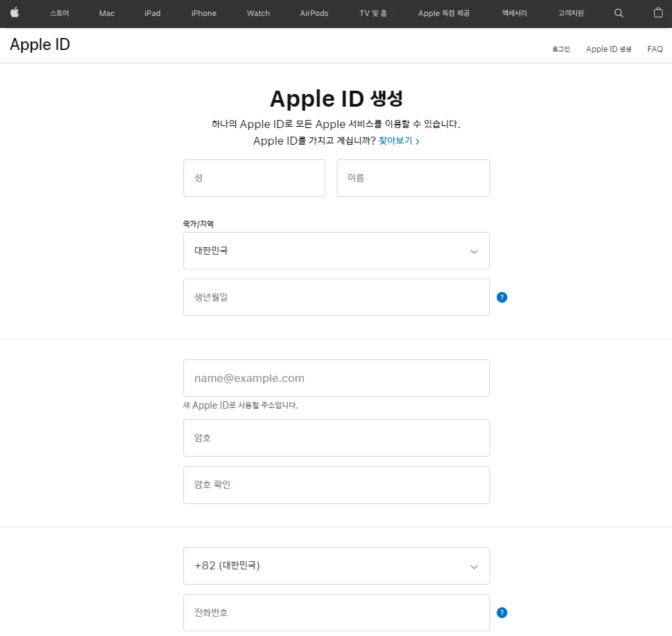The height and width of the screenshot is (636, 672).
Task: Focus the 암호 password field
Action: click(337, 438)
